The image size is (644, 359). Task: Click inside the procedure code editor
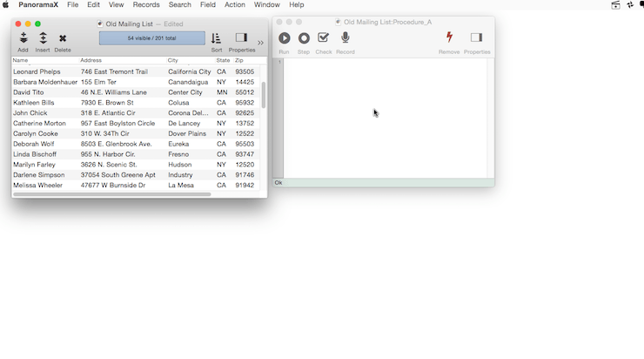386,118
